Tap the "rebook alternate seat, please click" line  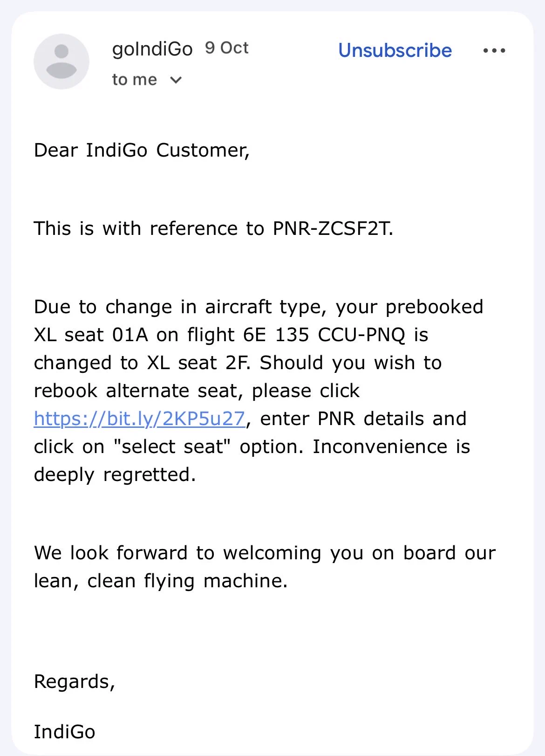pyautogui.click(x=197, y=391)
